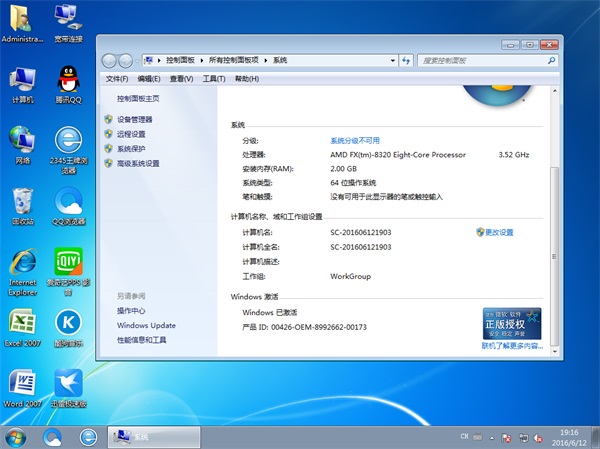Open the 文件(F) menu
This screenshot has height=449, width=600.
117,78
